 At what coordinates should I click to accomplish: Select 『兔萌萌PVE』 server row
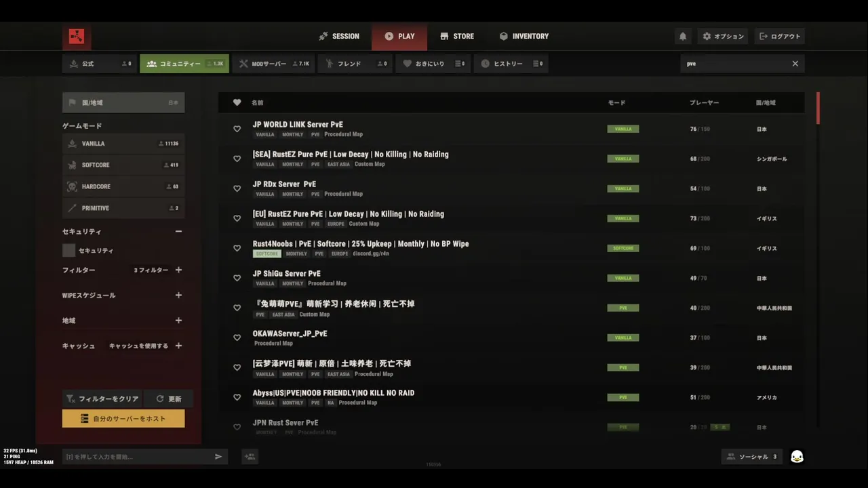[511, 308]
